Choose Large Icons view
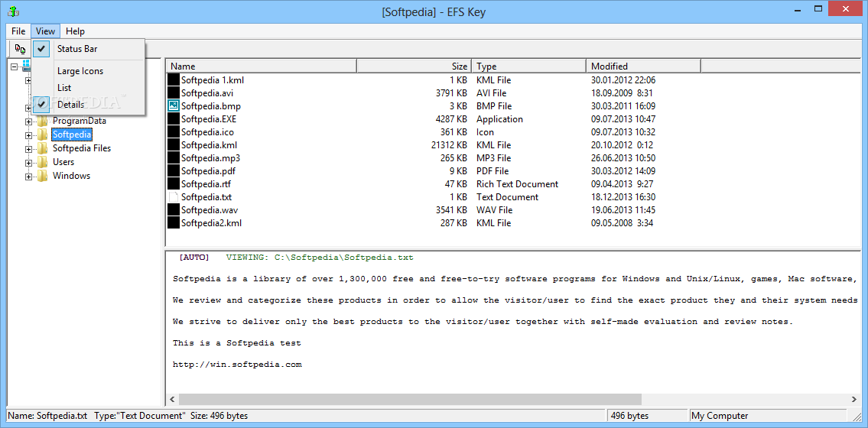868x428 pixels. pyautogui.click(x=89, y=71)
